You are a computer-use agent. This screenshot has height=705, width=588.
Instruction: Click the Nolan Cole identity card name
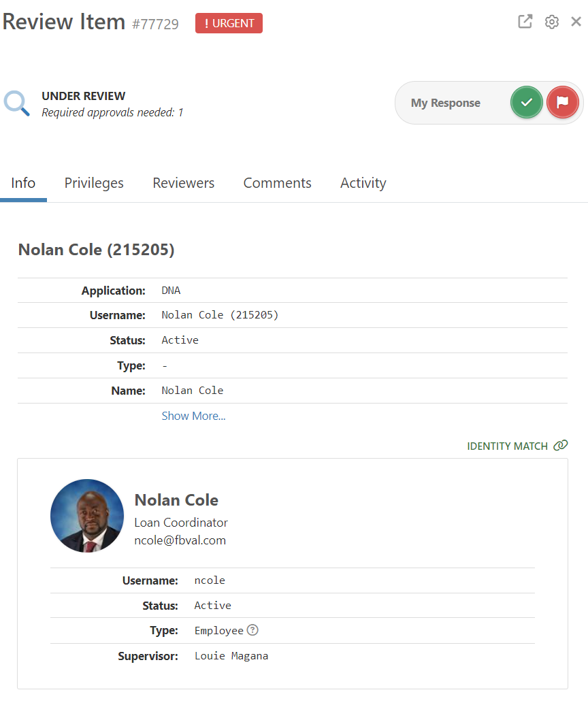[x=176, y=500]
